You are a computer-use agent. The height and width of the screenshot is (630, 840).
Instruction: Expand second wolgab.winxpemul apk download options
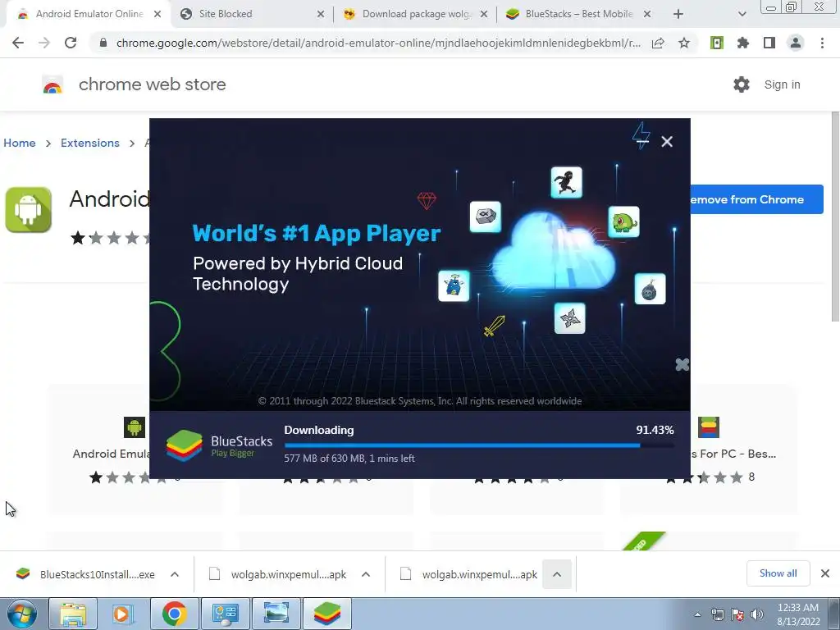click(557, 574)
